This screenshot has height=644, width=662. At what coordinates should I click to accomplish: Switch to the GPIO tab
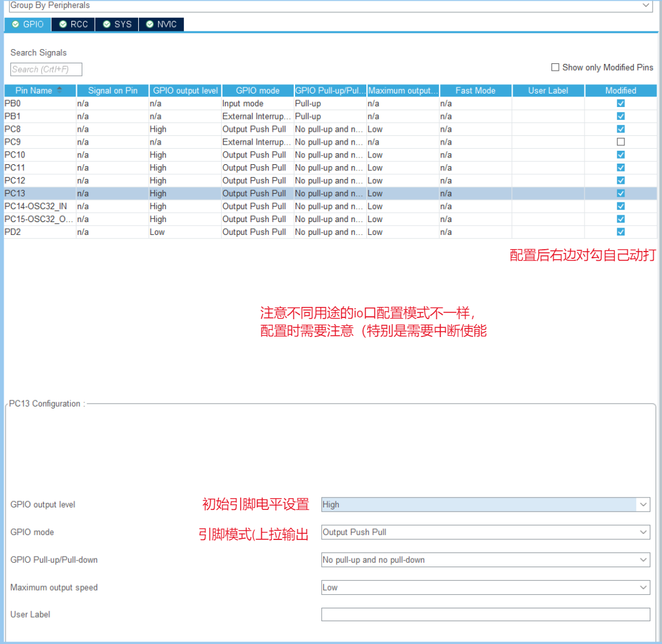(x=28, y=24)
